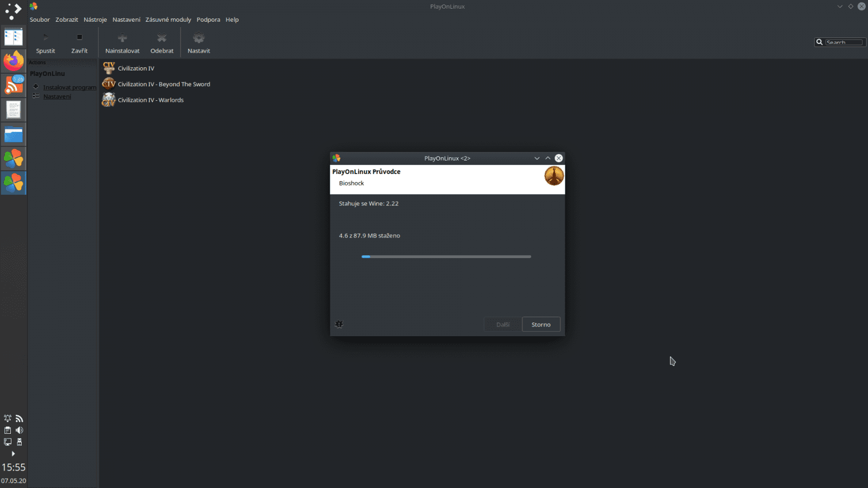Viewport: 868px width, 488px height.
Task: Click the search magnifier icon
Action: [x=819, y=42]
